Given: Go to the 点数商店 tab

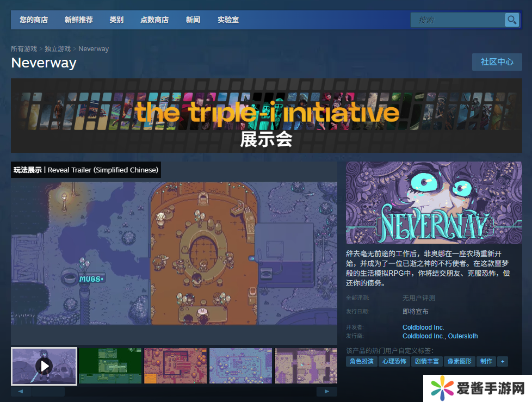Looking at the screenshot, I should [154, 20].
